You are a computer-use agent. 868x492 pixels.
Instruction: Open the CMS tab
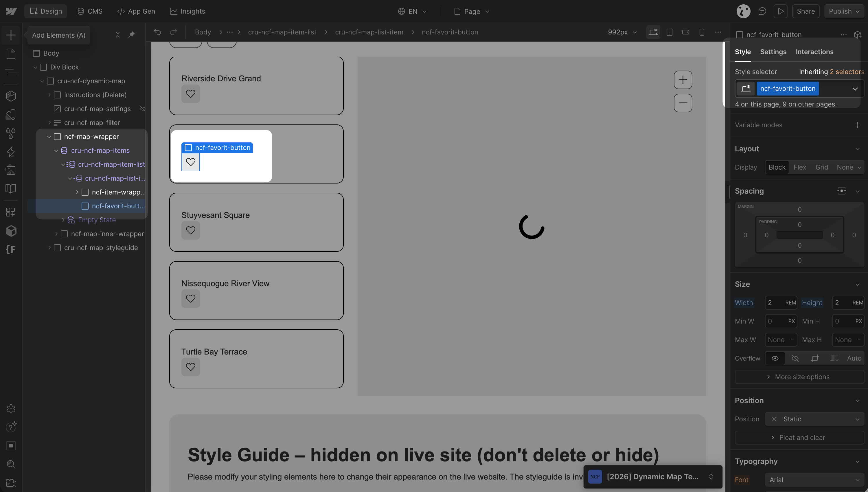[x=89, y=11]
